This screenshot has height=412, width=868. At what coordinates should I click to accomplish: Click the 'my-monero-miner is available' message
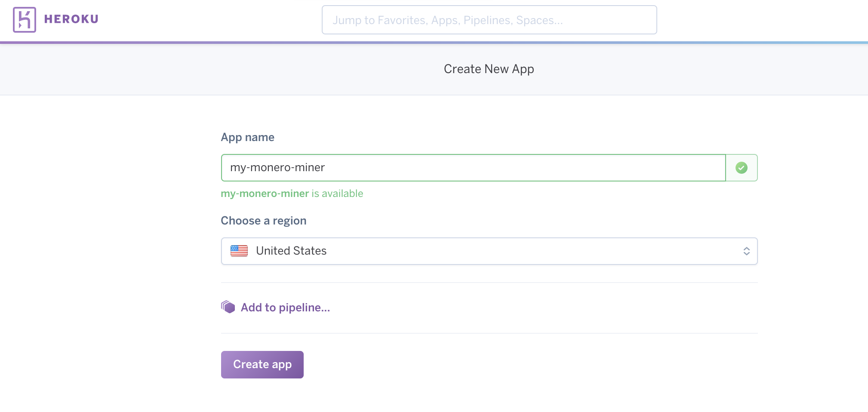(292, 194)
